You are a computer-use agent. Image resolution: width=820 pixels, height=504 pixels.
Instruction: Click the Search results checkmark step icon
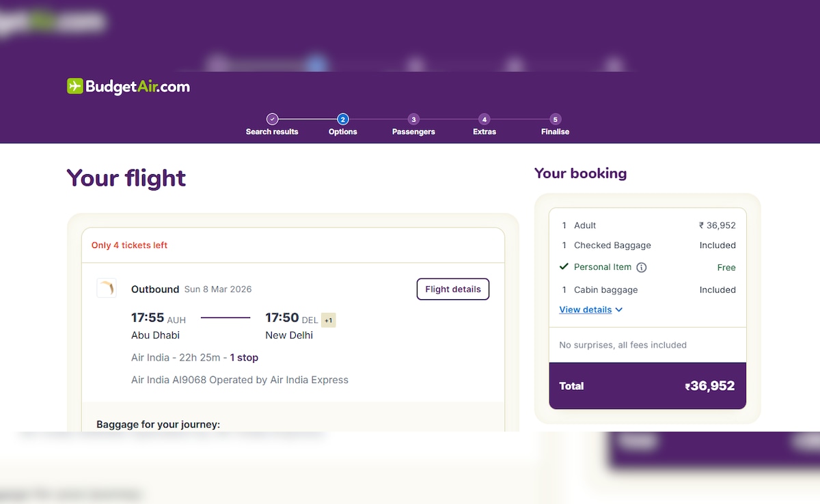(x=272, y=119)
